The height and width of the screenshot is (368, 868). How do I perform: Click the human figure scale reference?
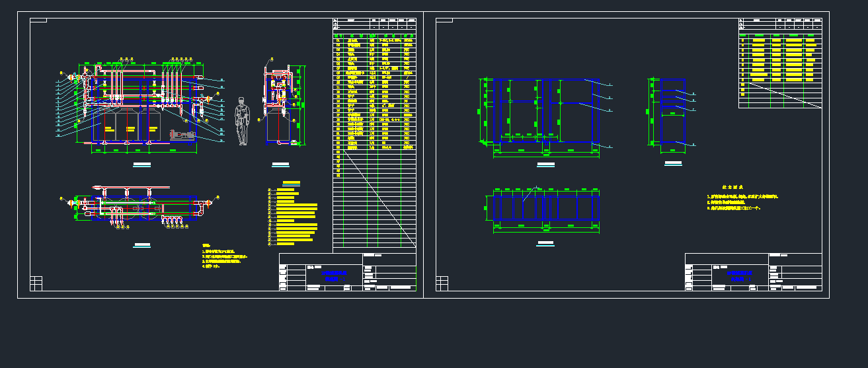click(x=242, y=122)
